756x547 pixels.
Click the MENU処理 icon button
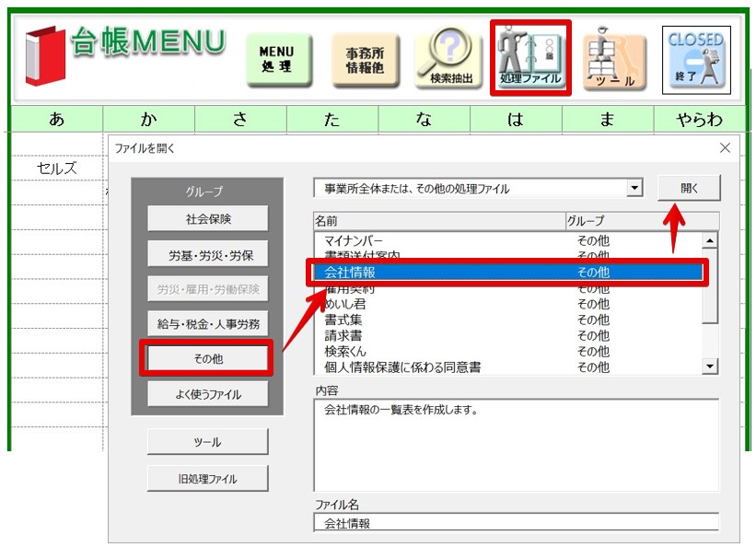coord(278,60)
